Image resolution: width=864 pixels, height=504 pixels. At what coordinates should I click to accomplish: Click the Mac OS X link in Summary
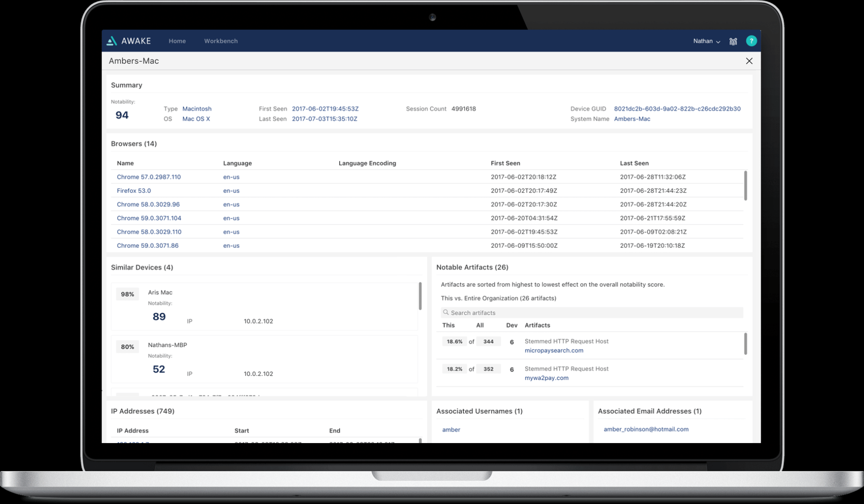point(196,119)
